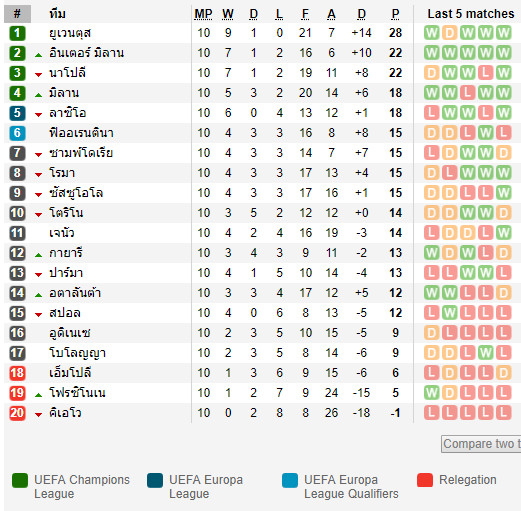Click rank 5 Europa League badge
The width and height of the screenshot is (521, 511).
[17, 113]
